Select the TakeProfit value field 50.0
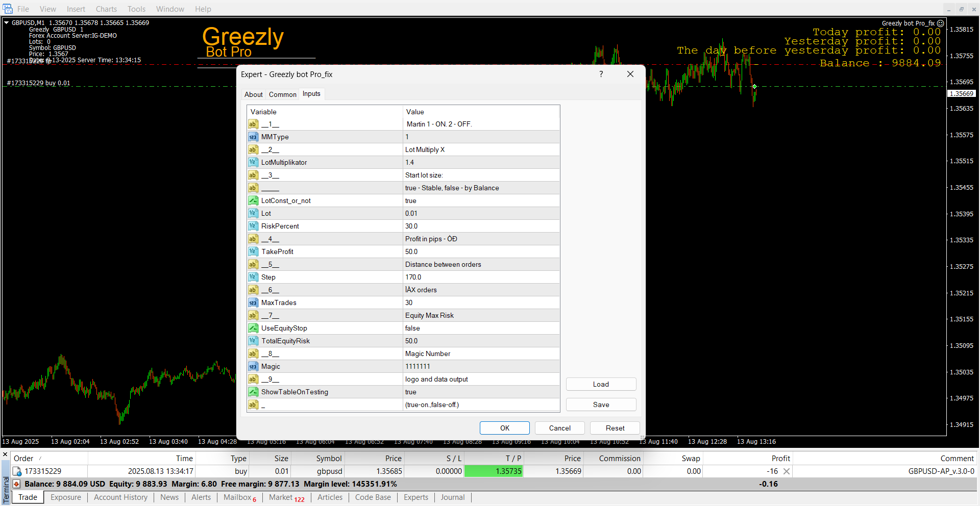Screen dimensions: 980x506 point(480,251)
